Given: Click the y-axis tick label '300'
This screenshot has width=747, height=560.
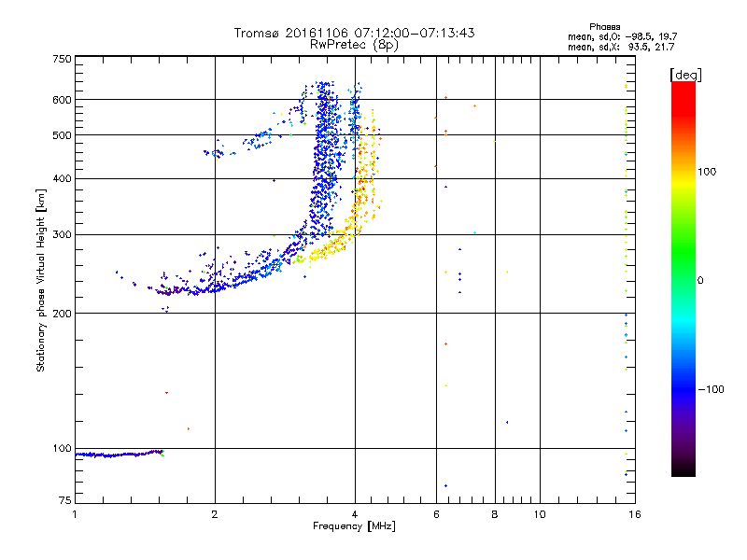Looking at the screenshot, I should pos(62,234).
